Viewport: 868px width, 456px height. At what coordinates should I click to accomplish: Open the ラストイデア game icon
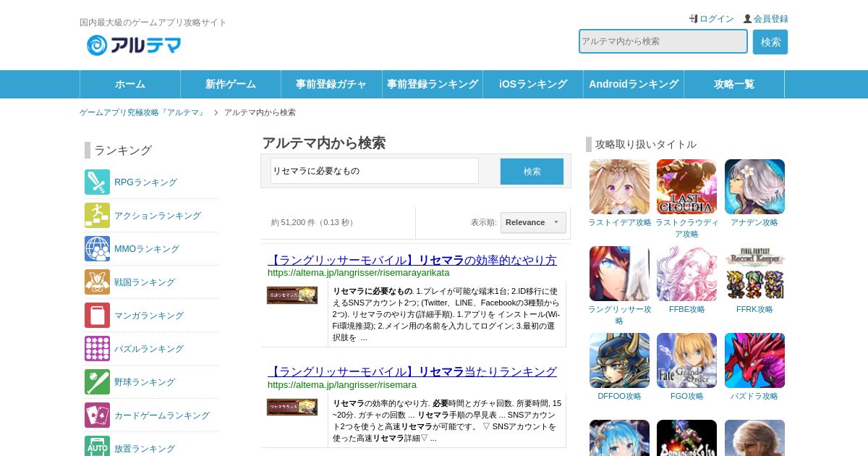click(619, 187)
